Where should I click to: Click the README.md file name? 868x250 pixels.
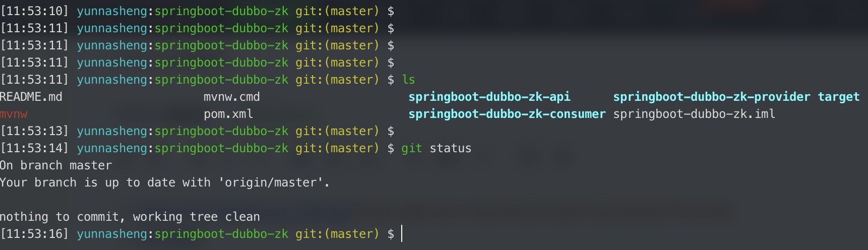coord(31,97)
